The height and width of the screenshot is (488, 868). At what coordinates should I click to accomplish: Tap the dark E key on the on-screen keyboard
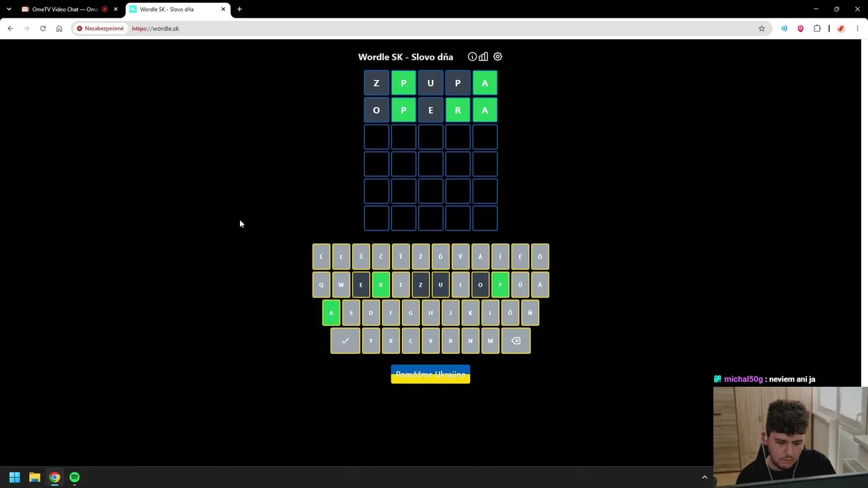361,285
